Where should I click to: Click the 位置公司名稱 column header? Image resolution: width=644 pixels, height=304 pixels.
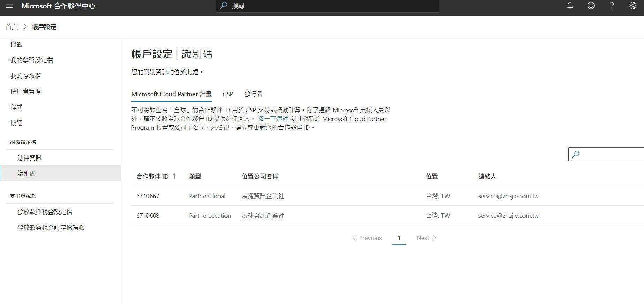pyautogui.click(x=260, y=176)
